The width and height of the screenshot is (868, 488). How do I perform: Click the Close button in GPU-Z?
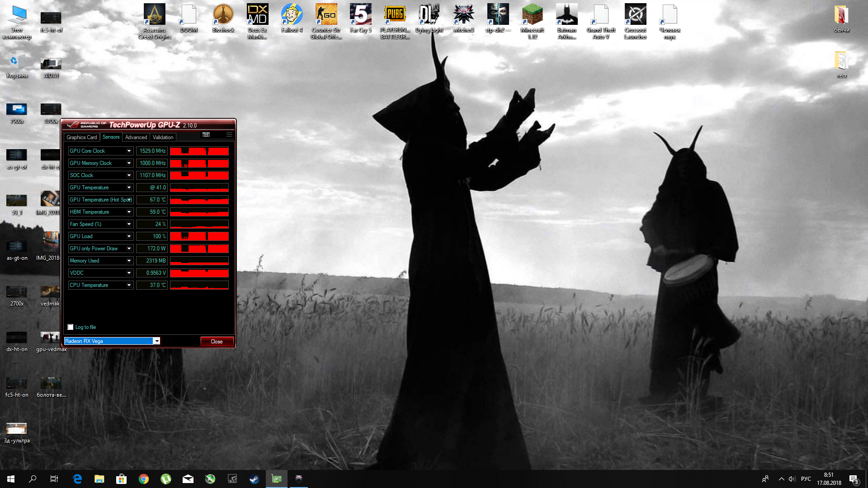217,342
